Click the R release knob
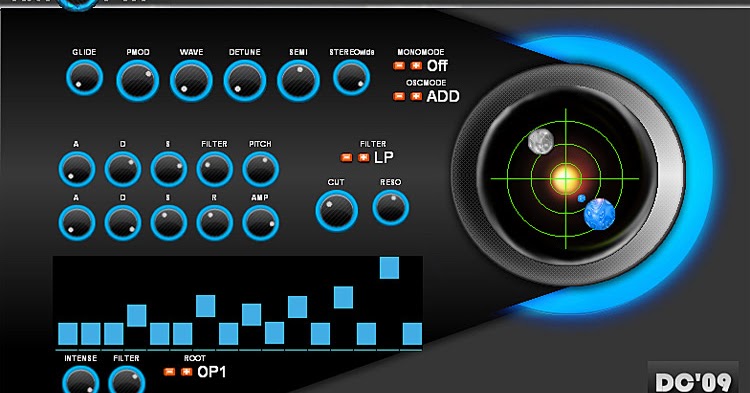The height and width of the screenshot is (393, 750). click(214, 223)
